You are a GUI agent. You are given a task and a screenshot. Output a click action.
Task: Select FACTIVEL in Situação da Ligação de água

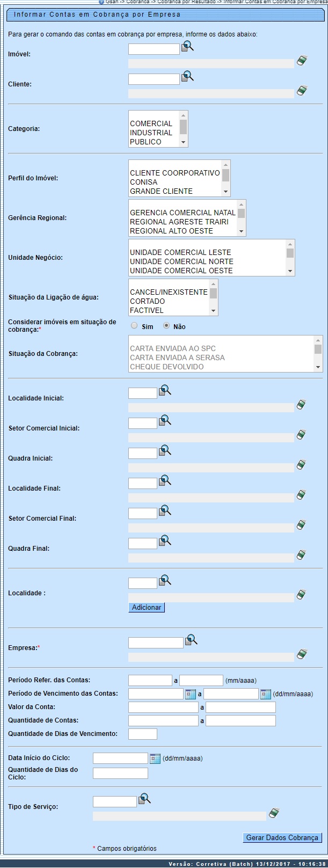(x=147, y=310)
